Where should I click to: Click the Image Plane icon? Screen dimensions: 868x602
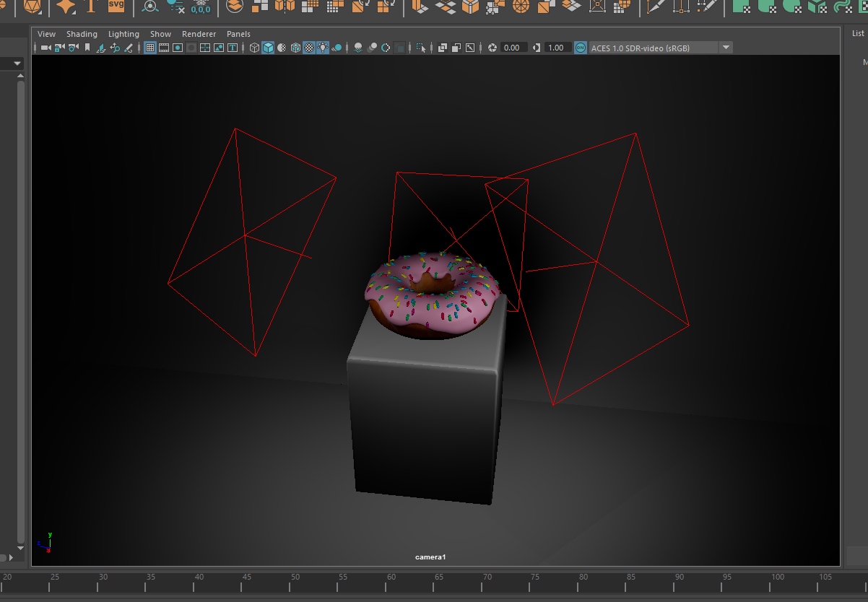click(x=101, y=48)
